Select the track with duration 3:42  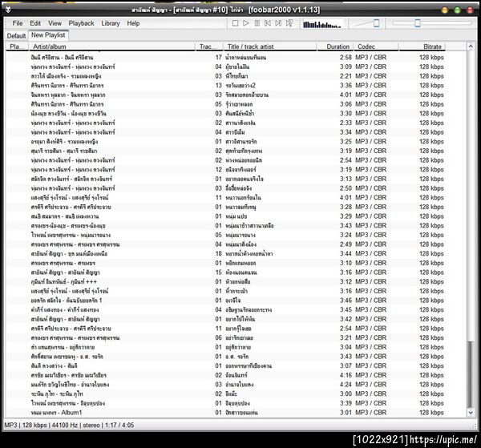[x=236, y=319]
